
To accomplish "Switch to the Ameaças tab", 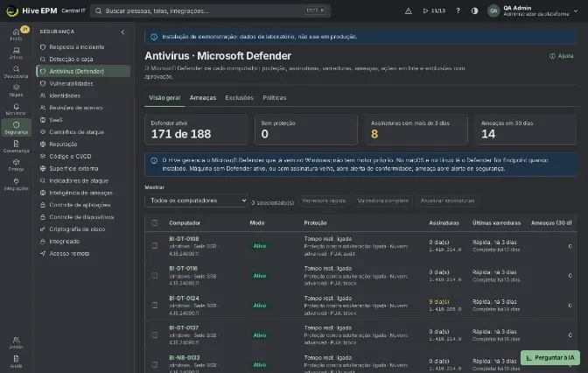I will point(203,97).
